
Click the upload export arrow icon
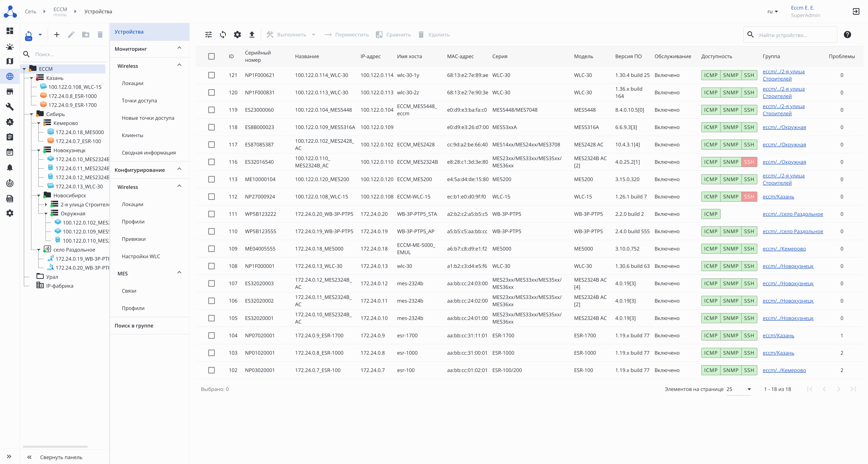pos(252,35)
